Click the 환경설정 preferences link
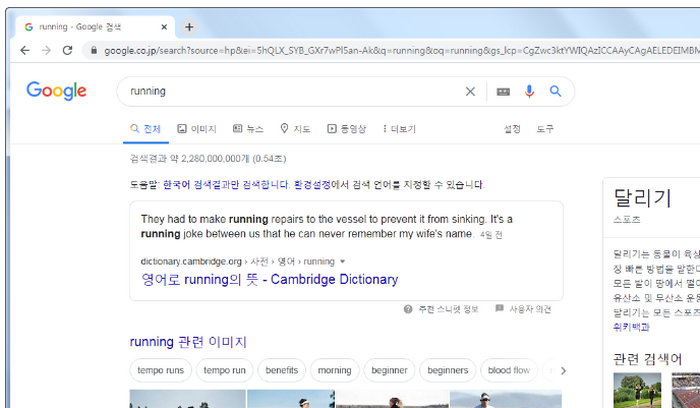 click(x=312, y=185)
